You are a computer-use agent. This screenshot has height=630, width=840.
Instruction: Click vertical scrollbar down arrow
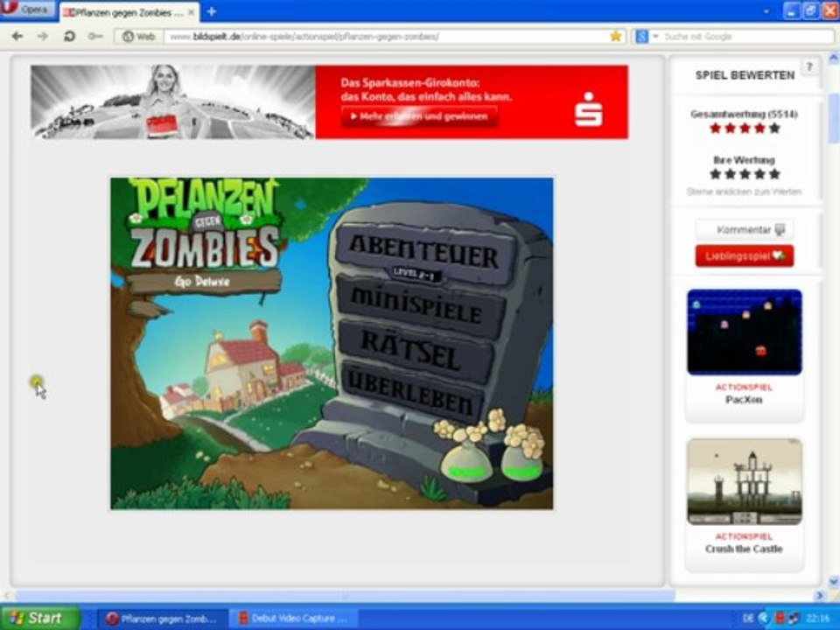point(834,581)
